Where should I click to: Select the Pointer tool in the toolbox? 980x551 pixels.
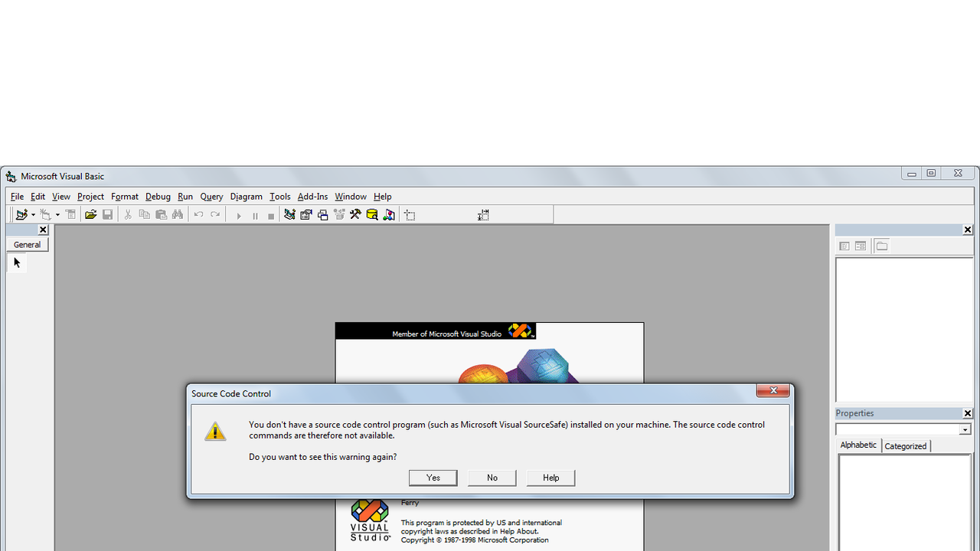17,263
